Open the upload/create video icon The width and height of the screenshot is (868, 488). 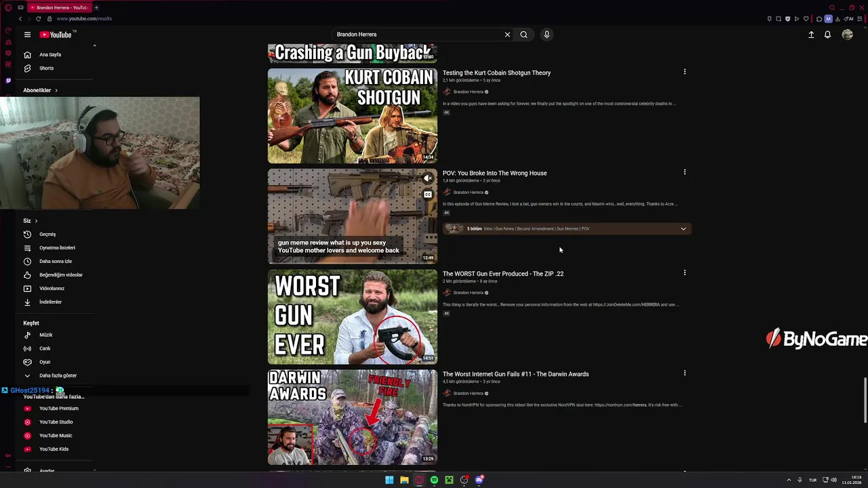811,35
